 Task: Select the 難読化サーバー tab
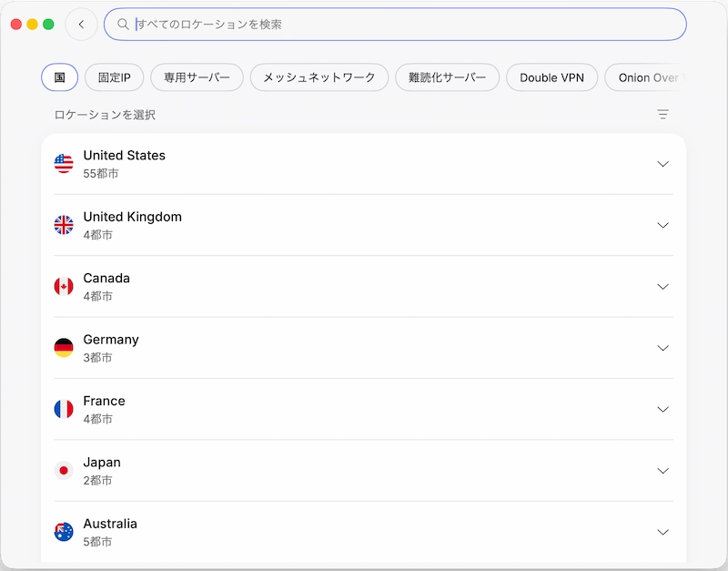click(447, 77)
